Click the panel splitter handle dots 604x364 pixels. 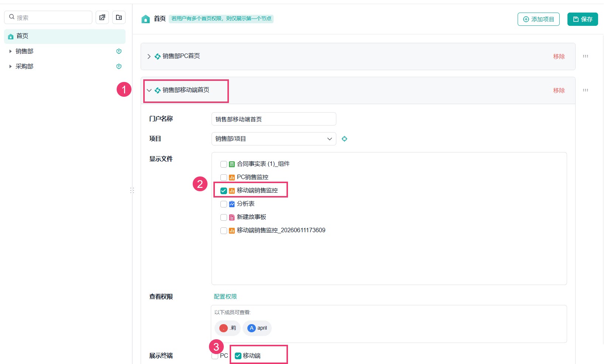[x=132, y=190]
